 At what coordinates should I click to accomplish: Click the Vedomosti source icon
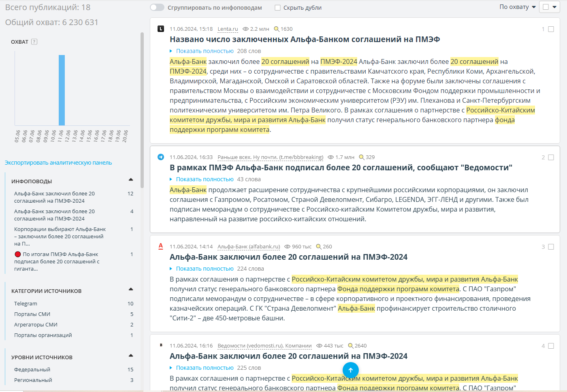(x=161, y=345)
